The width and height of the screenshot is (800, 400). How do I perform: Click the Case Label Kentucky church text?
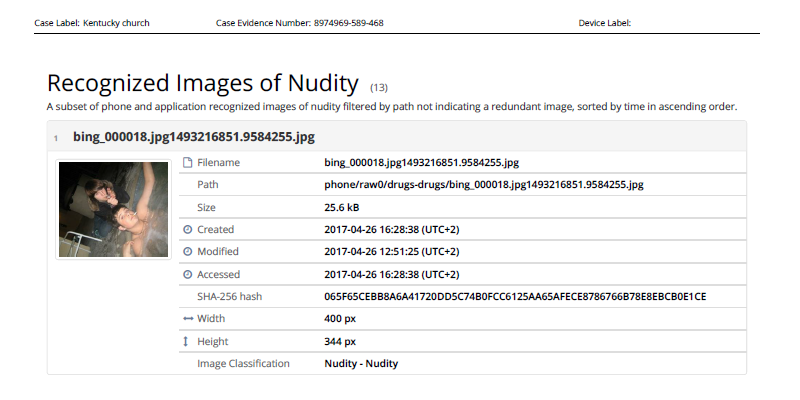[x=92, y=22]
